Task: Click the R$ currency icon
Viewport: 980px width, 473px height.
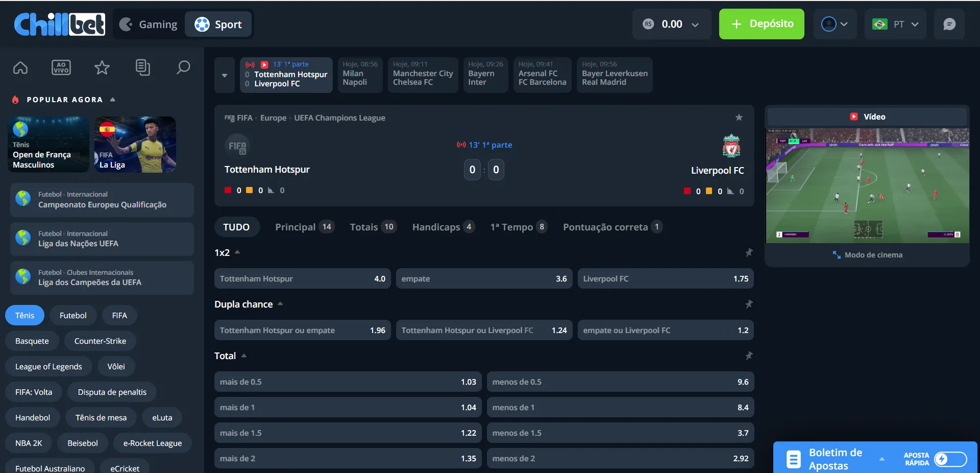Action: 648,24
